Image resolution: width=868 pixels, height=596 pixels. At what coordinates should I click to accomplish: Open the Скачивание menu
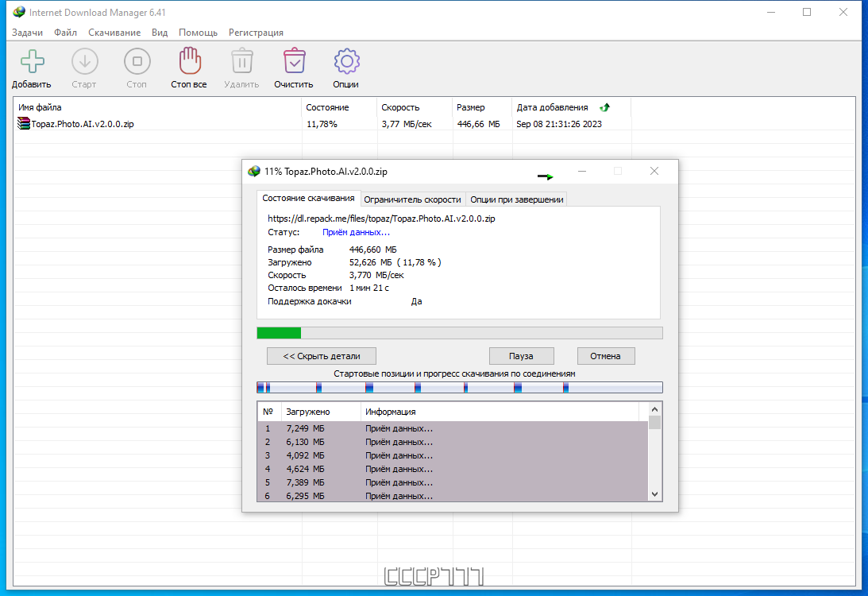click(x=114, y=33)
